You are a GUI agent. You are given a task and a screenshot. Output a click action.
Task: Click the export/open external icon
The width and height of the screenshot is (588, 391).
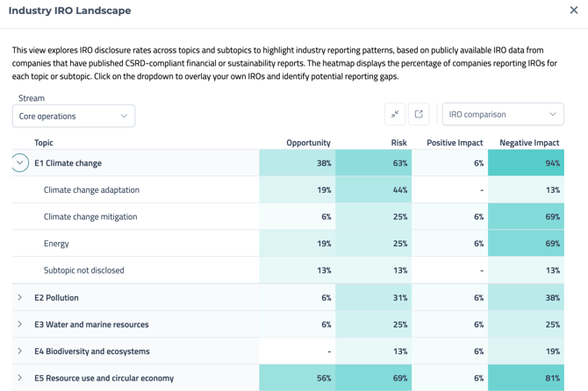(x=419, y=114)
